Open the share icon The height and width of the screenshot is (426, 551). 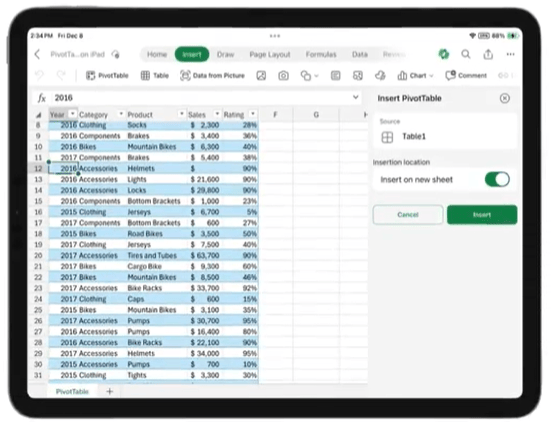click(x=488, y=54)
